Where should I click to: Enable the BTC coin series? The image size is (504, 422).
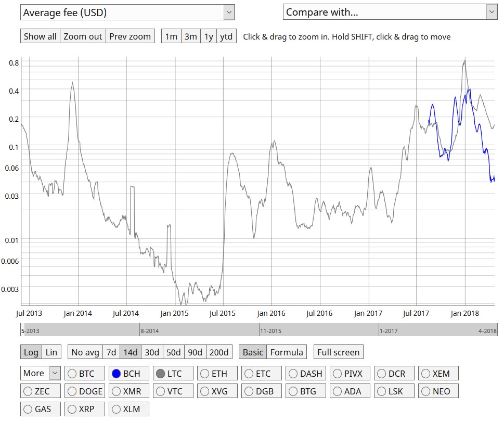[x=85, y=373]
